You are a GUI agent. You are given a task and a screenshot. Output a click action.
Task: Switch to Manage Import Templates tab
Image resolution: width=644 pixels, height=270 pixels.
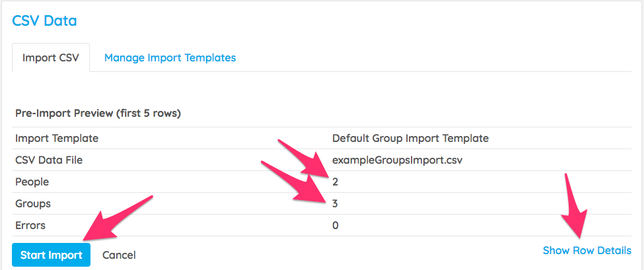[170, 58]
